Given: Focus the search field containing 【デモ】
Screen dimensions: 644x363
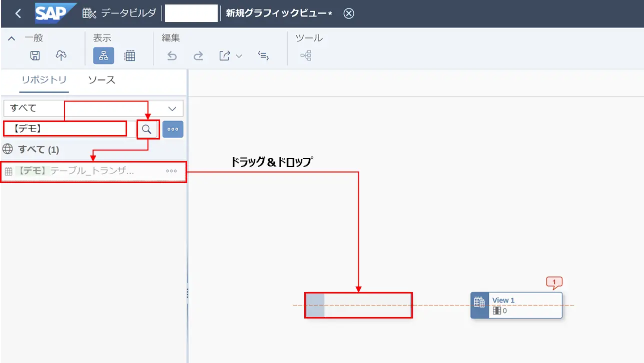Looking at the screenshot, I should pyautogui.click(x=65, y=128).
